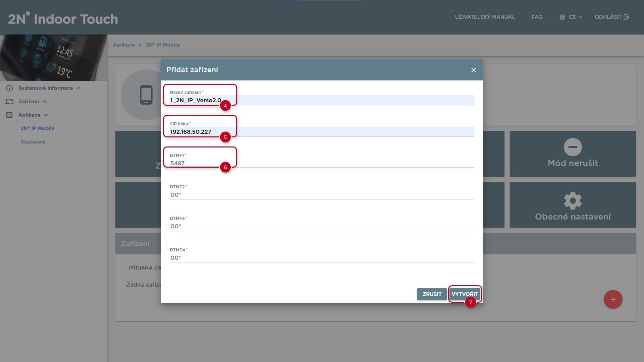The image size is (644, 362).
Task: Edit the Název zařízení field
Action: pos(322,100)
